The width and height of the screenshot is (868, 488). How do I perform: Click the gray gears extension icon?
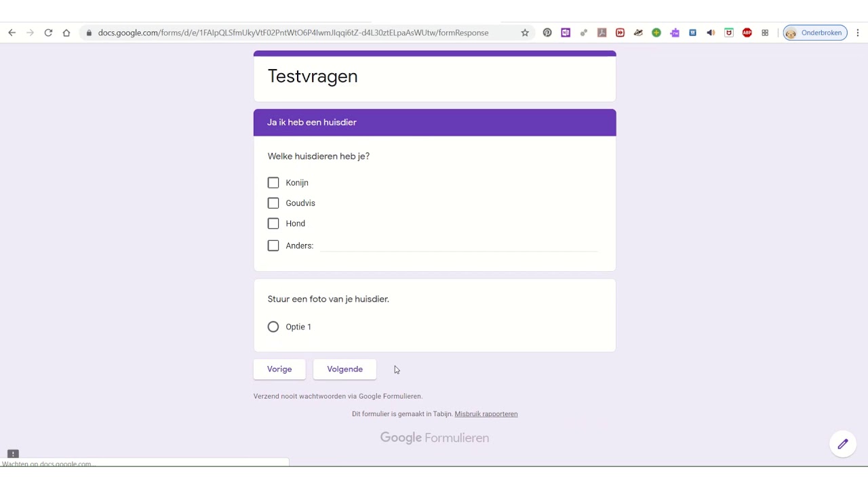pos(584,33)
